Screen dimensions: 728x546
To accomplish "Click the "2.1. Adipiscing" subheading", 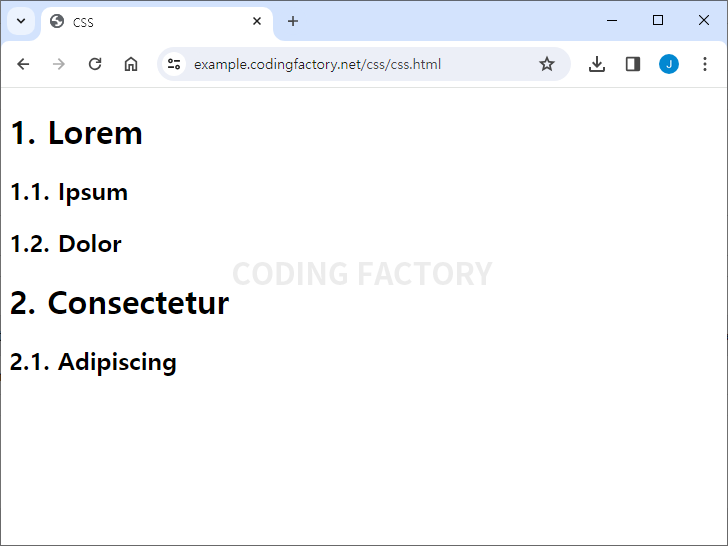I will (x=93, y=362).
